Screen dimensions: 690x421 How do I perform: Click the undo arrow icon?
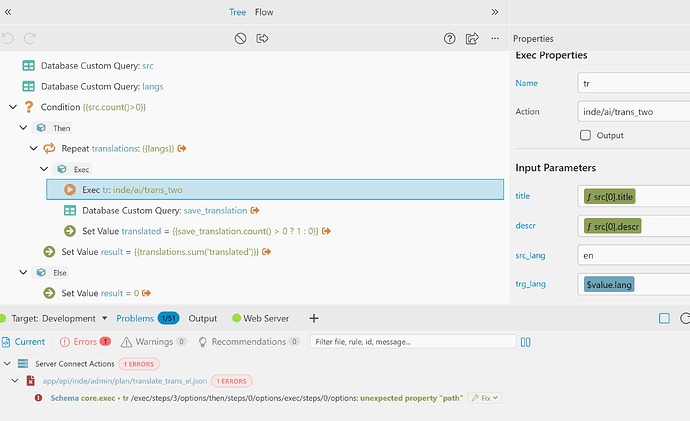coord(7,38)
